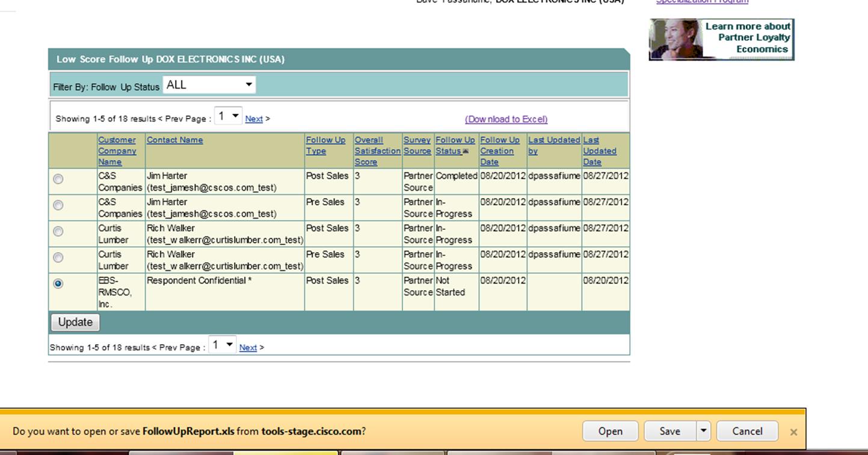Viewport: 868px width, 455px height.
Task: Click the Update button
Action: (75, 322)
